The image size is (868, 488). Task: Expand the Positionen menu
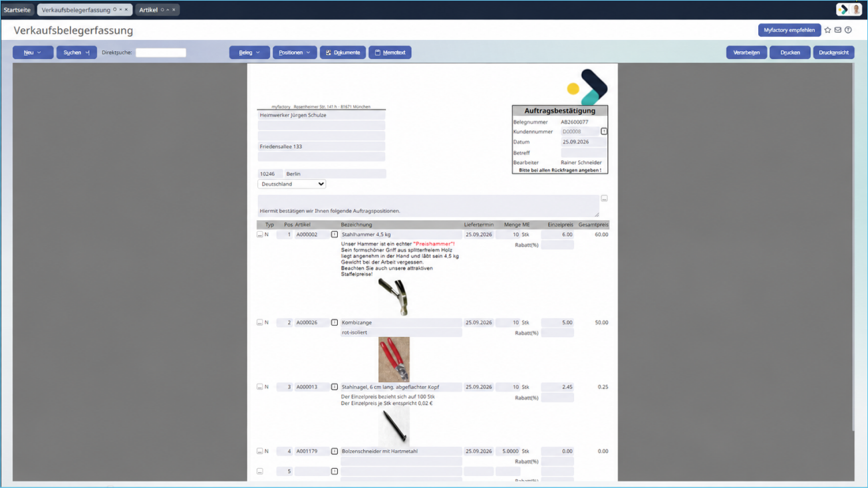[295, 53]
